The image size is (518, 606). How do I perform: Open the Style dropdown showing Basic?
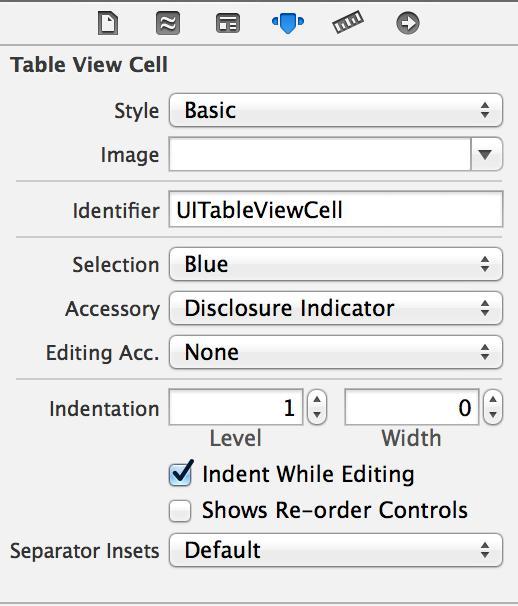pos(336,110)
